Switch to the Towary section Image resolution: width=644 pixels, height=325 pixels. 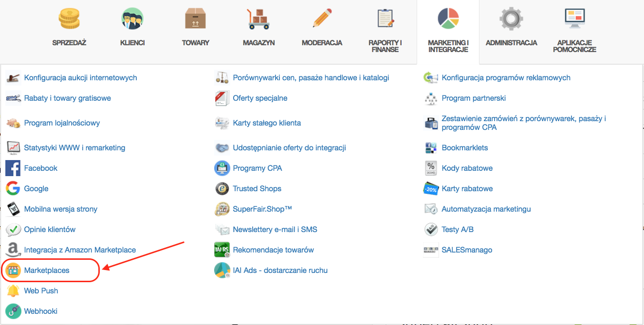coord(195,27)
